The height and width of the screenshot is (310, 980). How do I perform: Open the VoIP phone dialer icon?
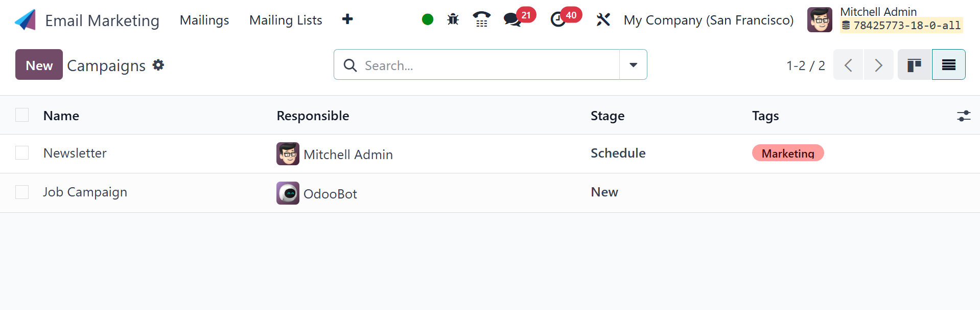481,20
